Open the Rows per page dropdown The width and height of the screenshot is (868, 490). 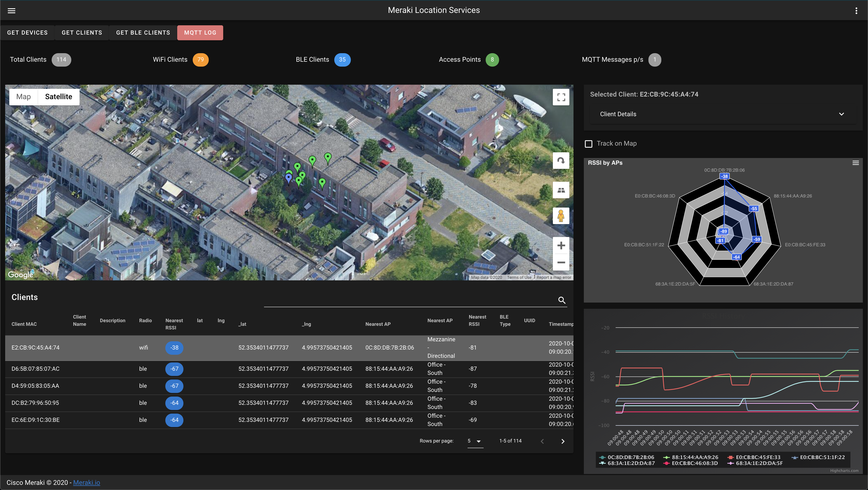[x=475, y=441]
